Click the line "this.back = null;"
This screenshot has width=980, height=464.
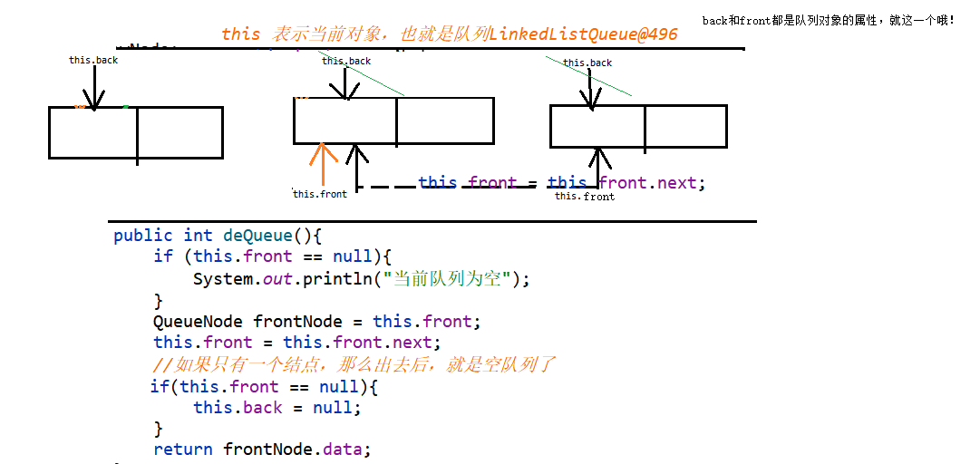click(x=277, y=408)
